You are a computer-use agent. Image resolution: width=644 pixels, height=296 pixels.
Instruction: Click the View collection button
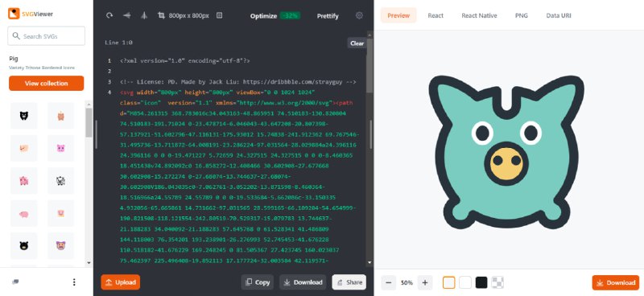(x=47, y=84)
